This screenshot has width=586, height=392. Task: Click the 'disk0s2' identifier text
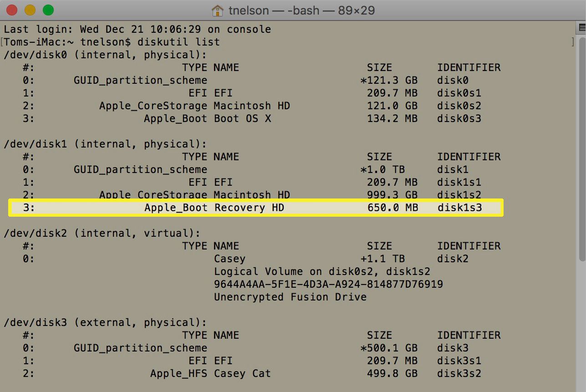coord(459,106)
